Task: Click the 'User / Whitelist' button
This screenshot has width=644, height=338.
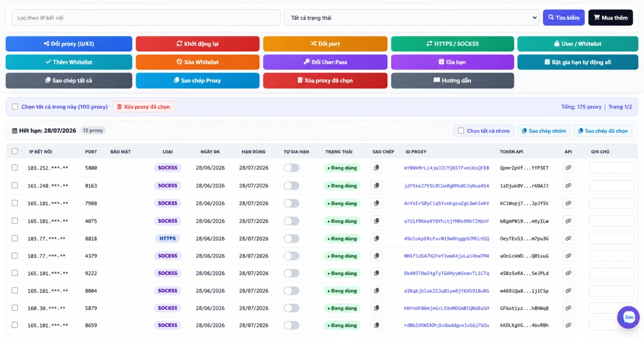Action: [x=578, y=44]
